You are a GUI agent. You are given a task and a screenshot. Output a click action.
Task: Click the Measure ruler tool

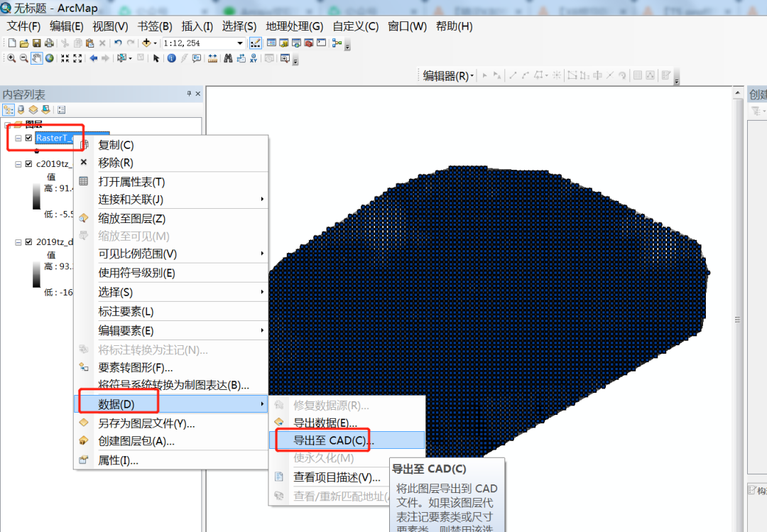point(212,58)
